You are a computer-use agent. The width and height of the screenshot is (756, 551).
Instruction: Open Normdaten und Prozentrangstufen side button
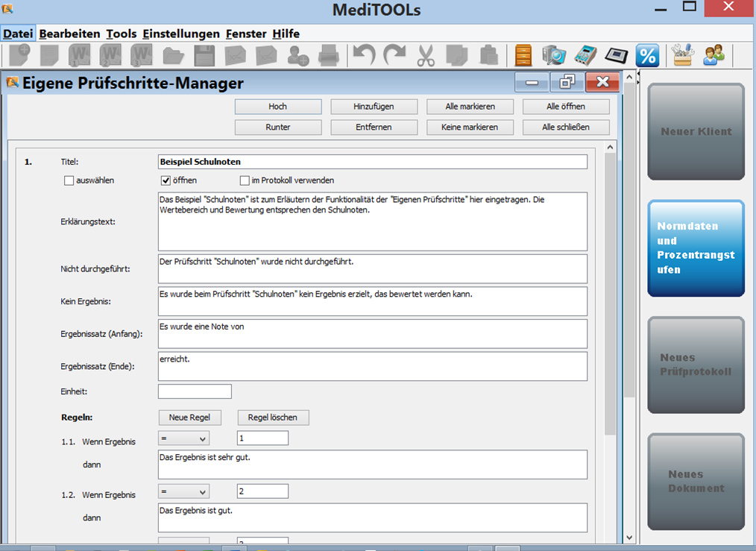[x=696, y=248]
